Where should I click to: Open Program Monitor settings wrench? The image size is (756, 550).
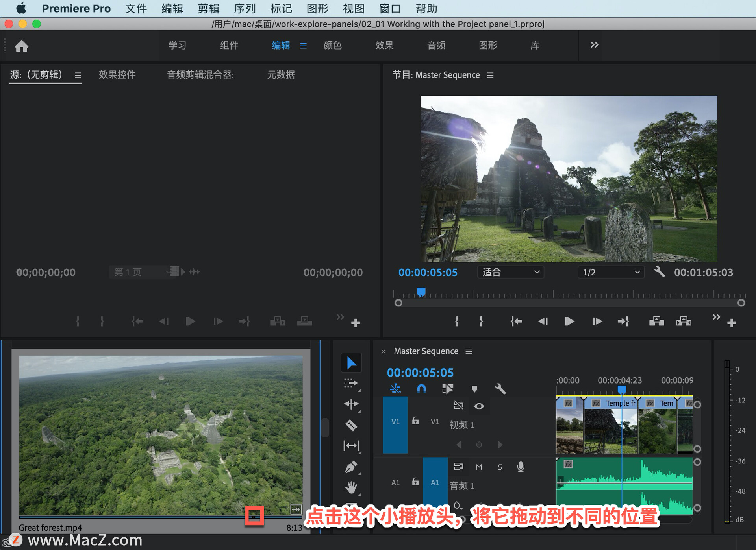(x=659, y=272)
